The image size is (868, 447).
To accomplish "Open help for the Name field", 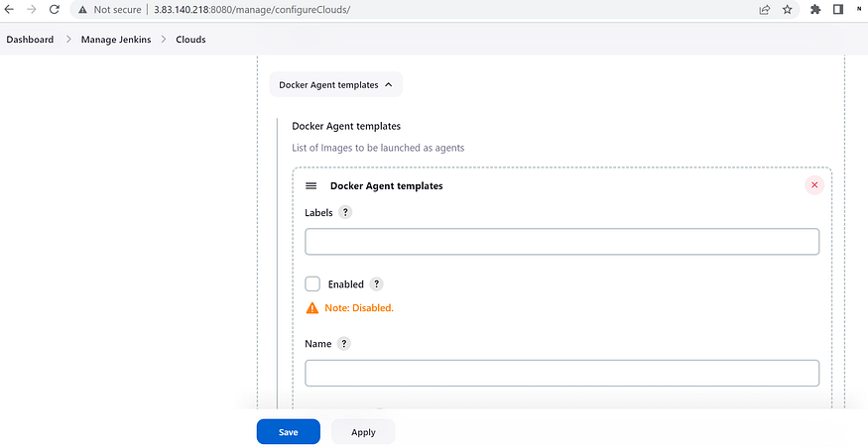I will point(344,344).
